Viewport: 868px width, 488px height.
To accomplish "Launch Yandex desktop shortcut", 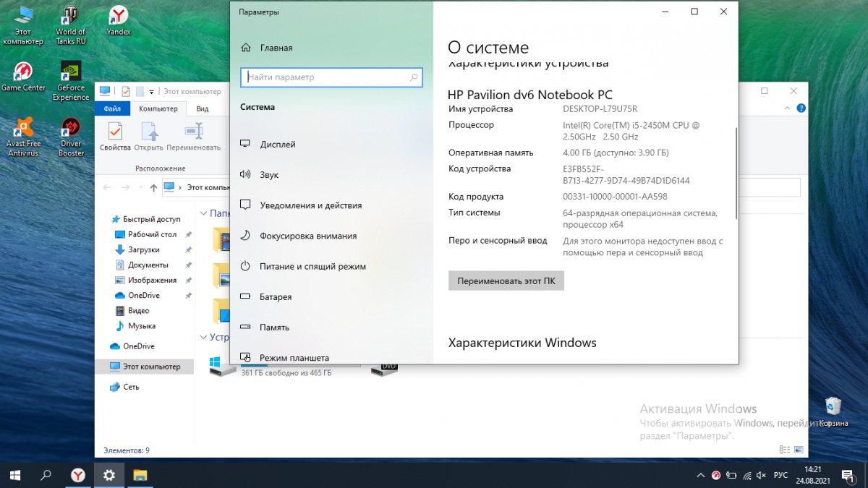I will (x=119, y=22).
